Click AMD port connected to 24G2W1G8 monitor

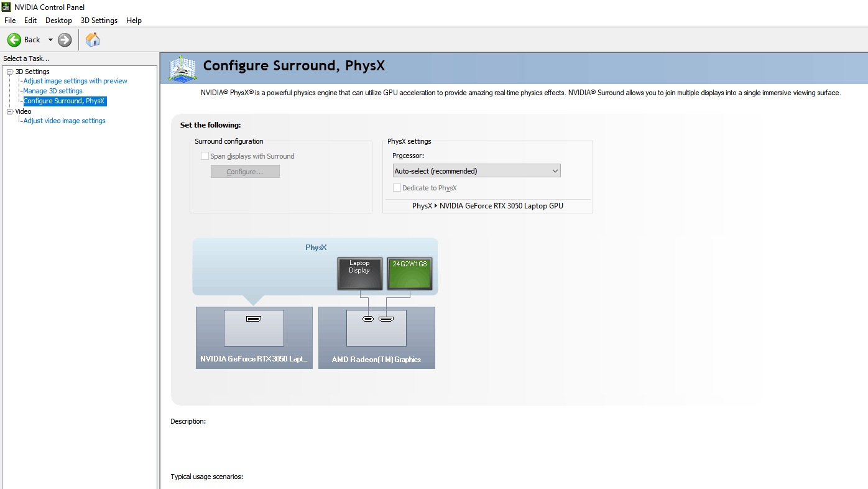[x=386, y=319]
